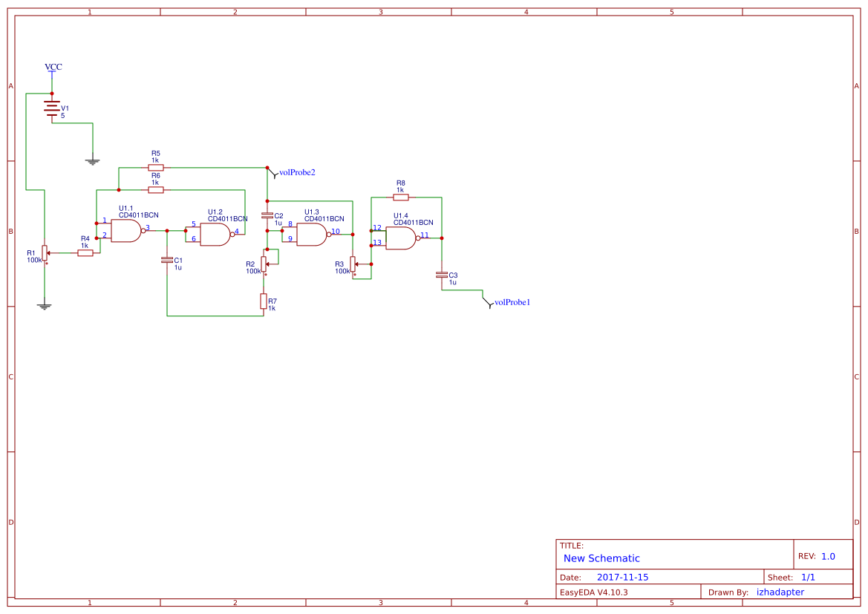The image size is (868, 614).
Task: Click the EasyEDA V4.10.3 text
Action: click(594, 592)
